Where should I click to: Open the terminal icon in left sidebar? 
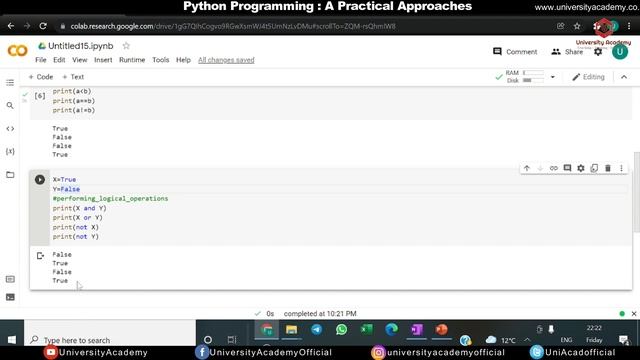tap(10, 297)
